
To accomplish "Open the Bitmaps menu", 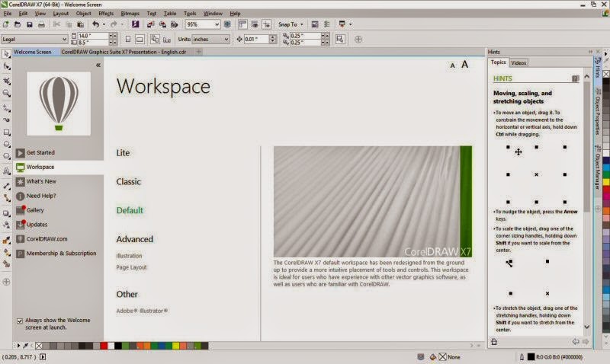I will pos(130,13).
